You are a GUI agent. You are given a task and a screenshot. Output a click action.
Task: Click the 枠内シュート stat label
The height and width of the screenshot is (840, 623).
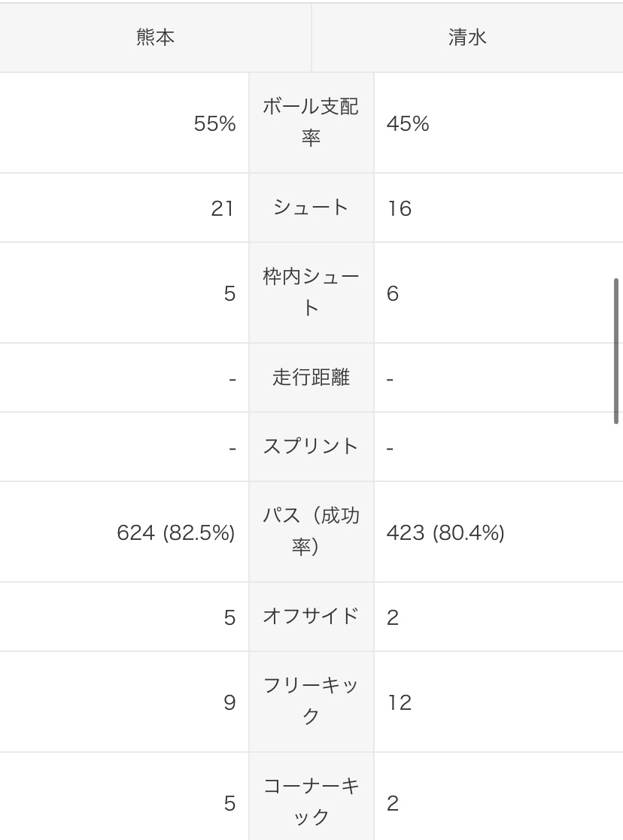click(311, 293)
